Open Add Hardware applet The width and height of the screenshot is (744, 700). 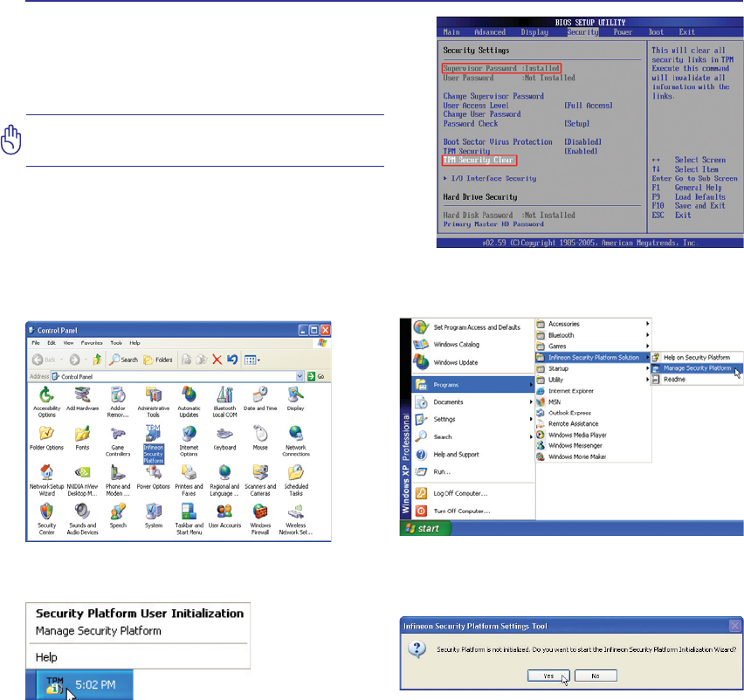(x=83, y=398)
